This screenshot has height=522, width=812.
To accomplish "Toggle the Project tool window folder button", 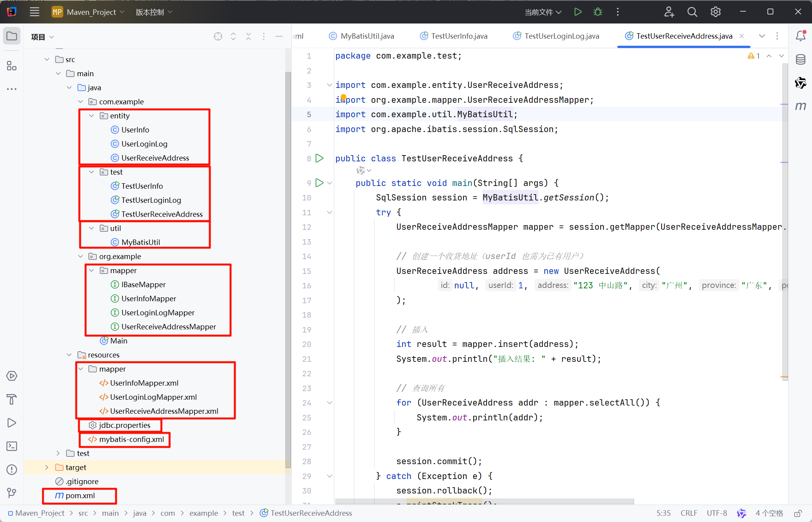I will tap(12, 36).
